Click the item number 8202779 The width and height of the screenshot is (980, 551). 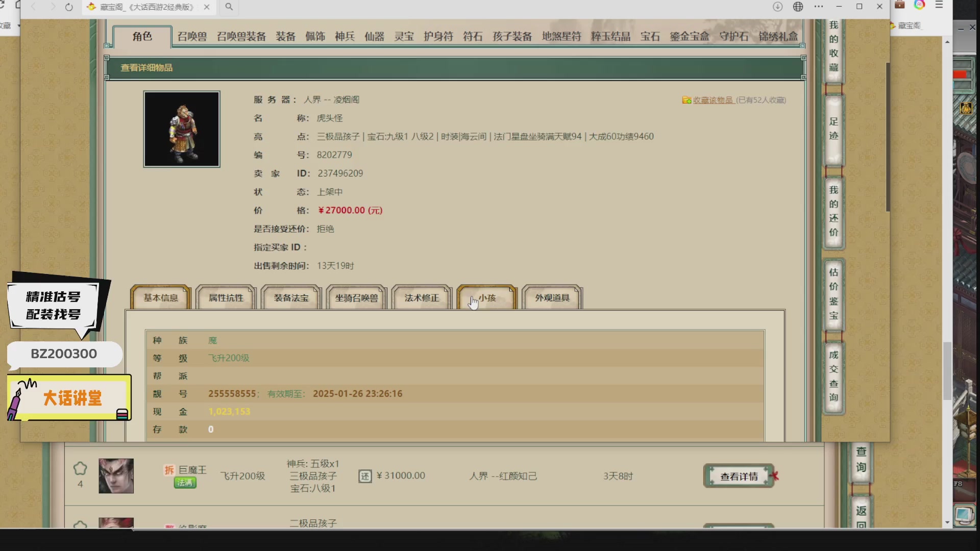pyautogui.click(x=334, y=155)
